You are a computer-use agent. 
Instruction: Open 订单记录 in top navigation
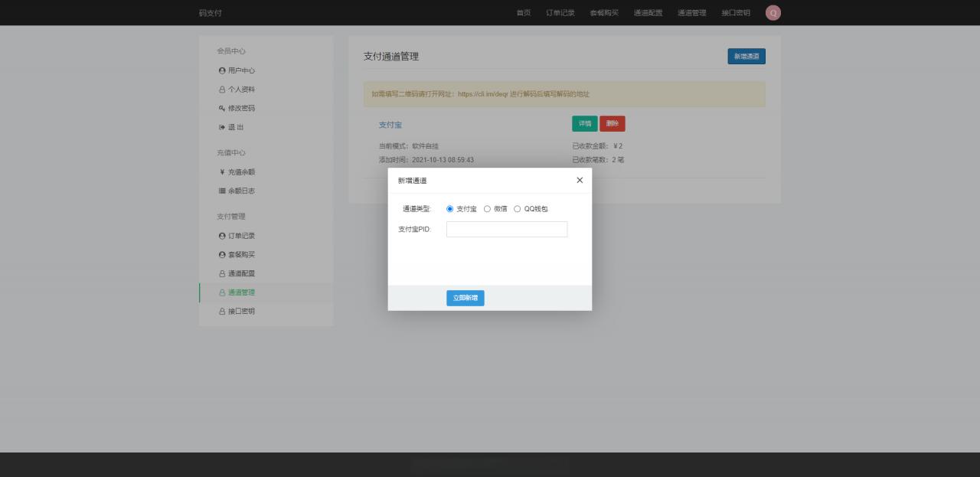tap(560, 13)
